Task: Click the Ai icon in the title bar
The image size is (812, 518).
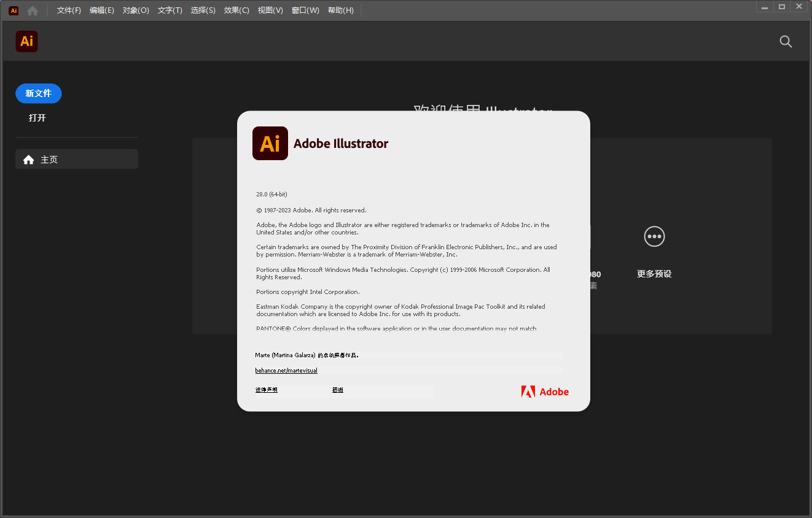Action: [x=13, y=10]
